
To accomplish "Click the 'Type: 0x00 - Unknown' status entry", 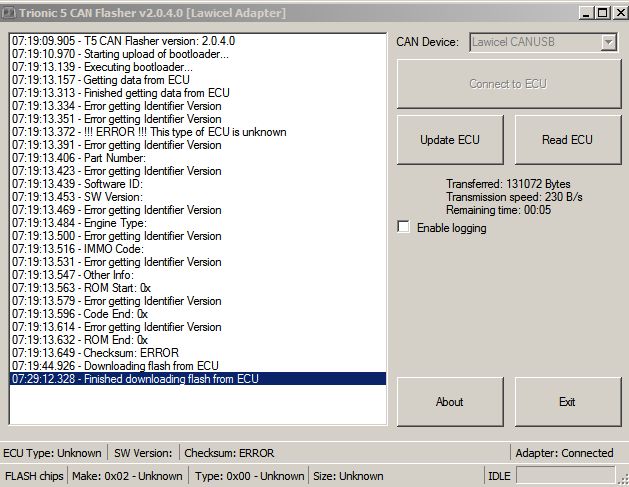I will [250, 476].
